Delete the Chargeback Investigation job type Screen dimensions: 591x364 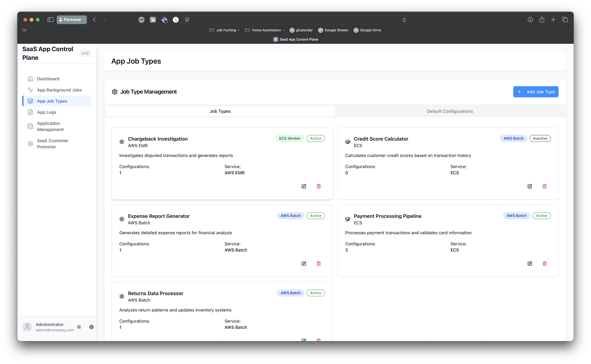(318, 186)
